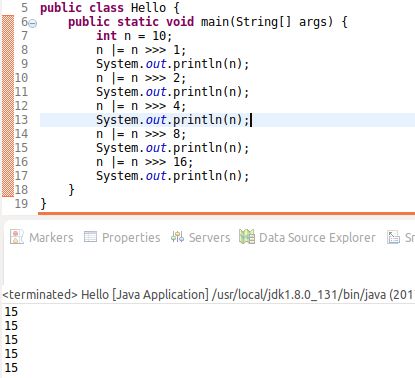
Task: Place cursor at 'n |= n >>> 16;' line
Action: point(144,162)
